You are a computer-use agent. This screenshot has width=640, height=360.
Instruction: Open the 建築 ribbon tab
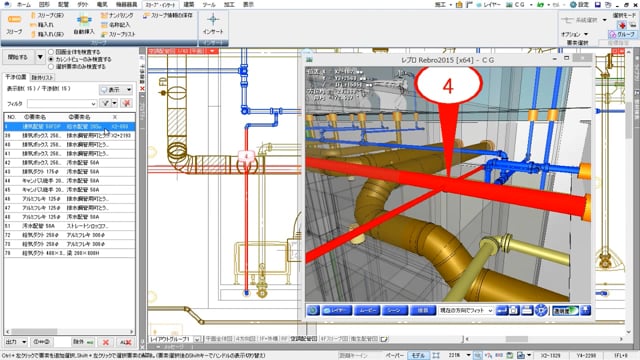click(x=189, y=4)
